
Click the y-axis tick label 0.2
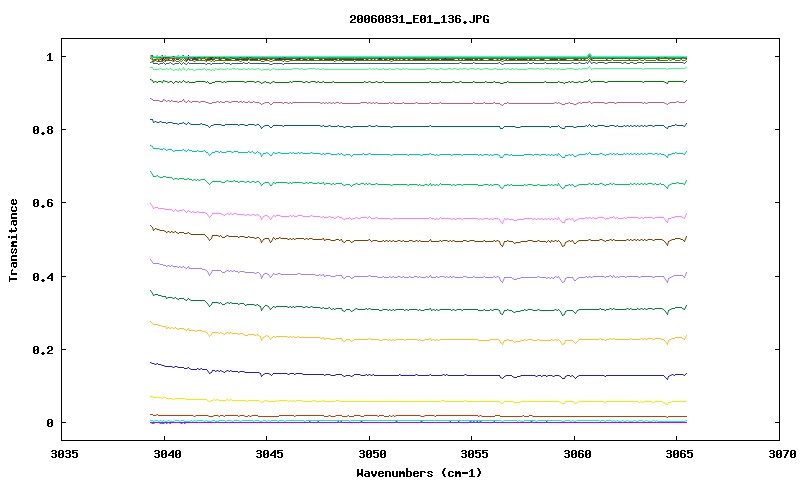click(x=43, y=349)
